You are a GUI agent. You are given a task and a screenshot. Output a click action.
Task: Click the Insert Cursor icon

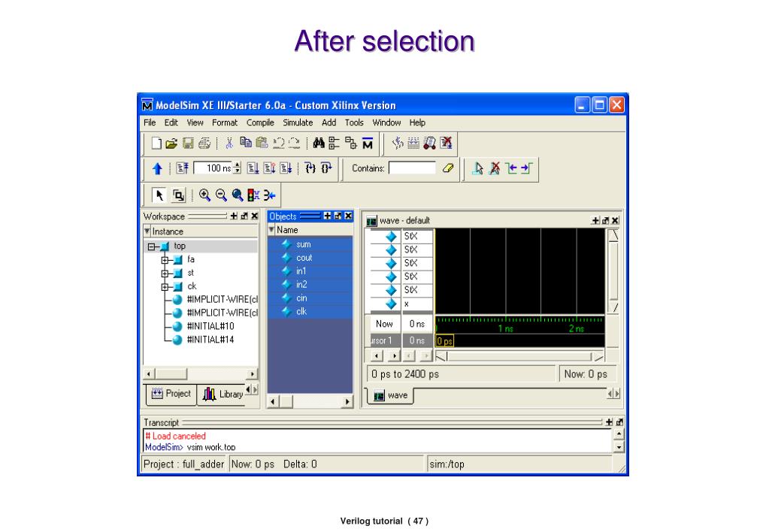pos(477,168)
